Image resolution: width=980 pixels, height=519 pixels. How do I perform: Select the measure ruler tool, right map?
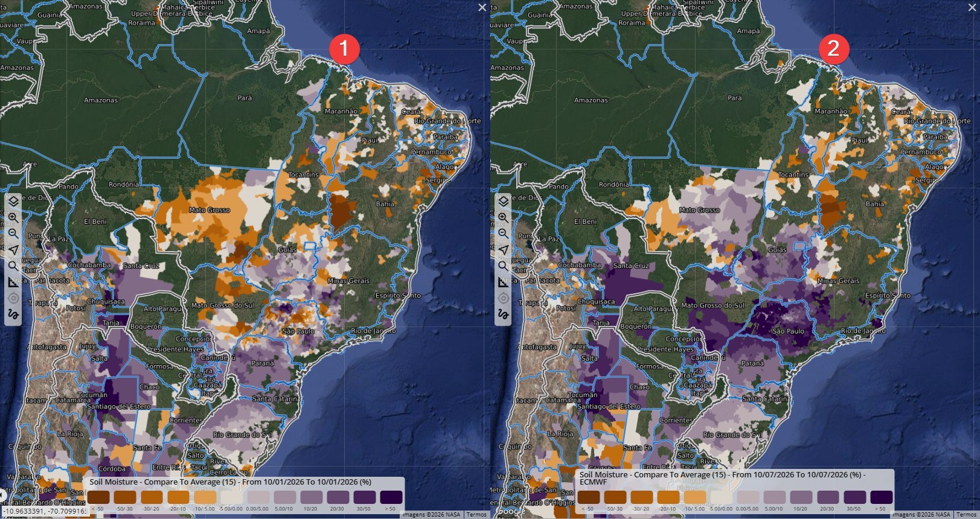click(503, 282)
